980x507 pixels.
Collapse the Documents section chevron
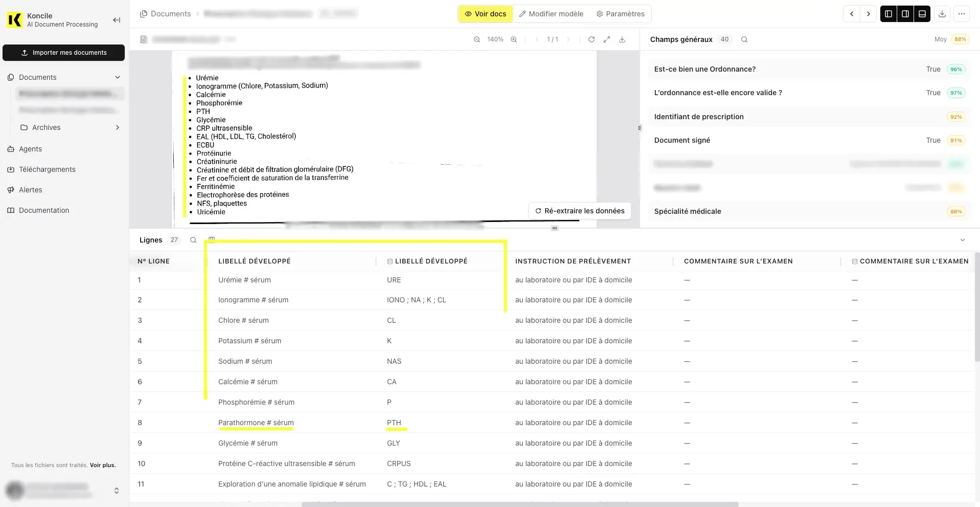(118, 77)
